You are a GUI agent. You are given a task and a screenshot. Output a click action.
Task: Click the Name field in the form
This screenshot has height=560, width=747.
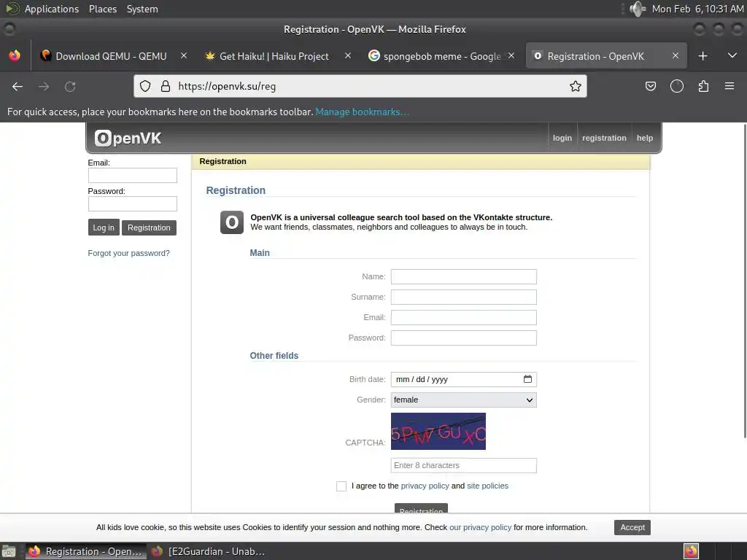point(463,276)
